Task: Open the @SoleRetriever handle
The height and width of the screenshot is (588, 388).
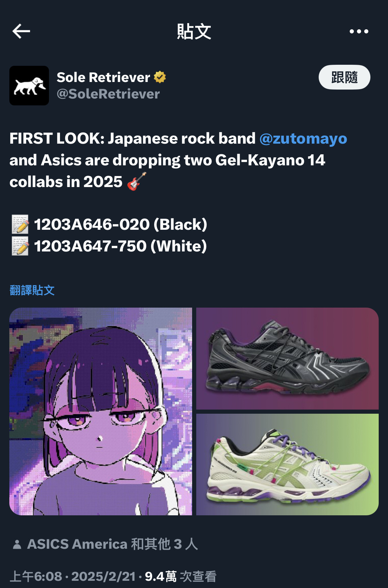Action: tap(108, 94)
